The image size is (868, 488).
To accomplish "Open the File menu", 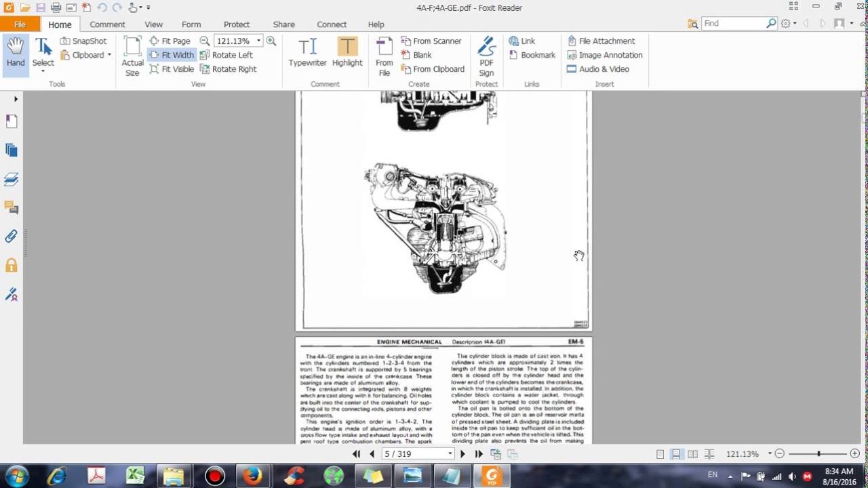I will (20, 24).
